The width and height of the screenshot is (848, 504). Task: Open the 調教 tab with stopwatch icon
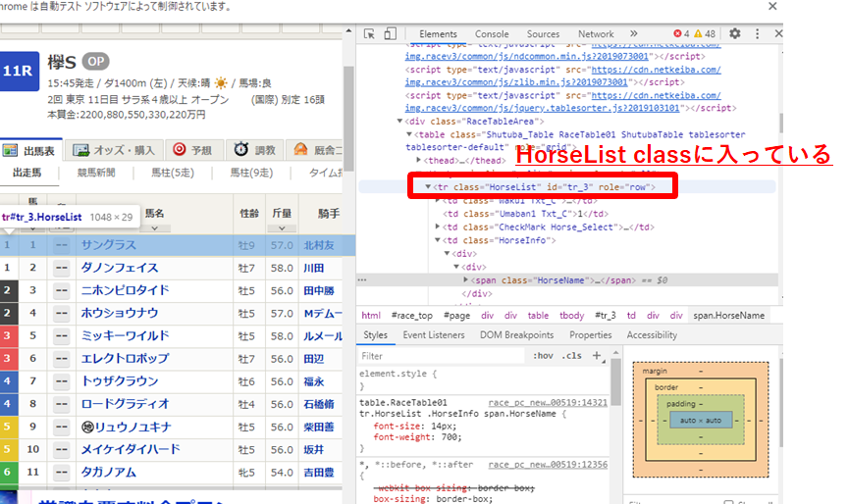pos(255,150)
